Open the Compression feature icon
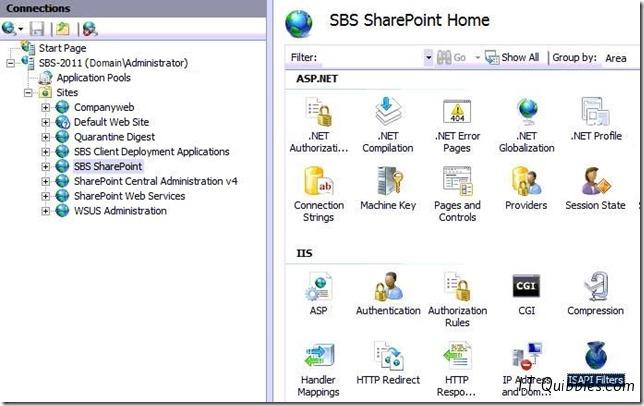This screenshot has height=406, width=644. (x=596, y=294)
